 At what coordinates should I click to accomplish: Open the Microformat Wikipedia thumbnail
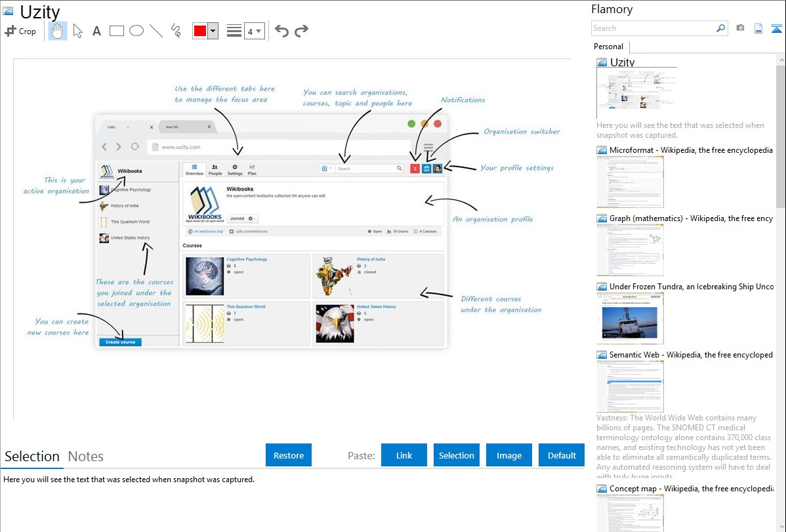[630, 182]
